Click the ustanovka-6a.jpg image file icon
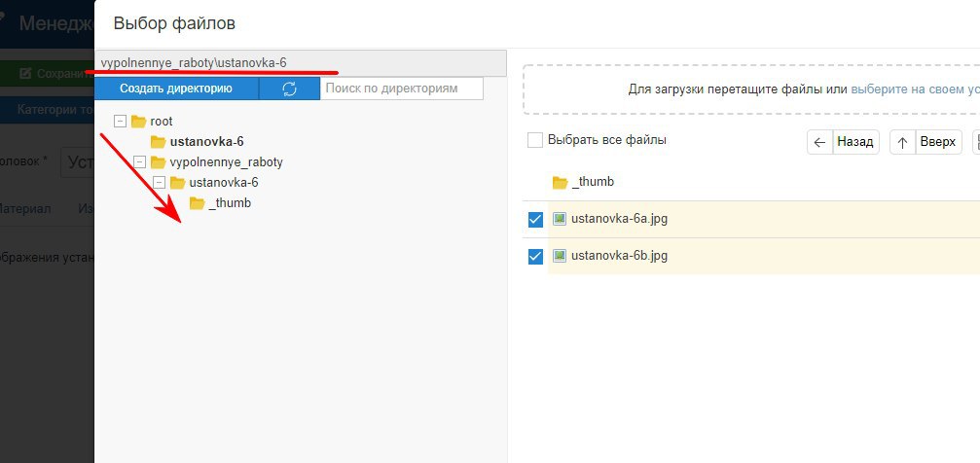980x463 pixels. (x=560, y=219)
